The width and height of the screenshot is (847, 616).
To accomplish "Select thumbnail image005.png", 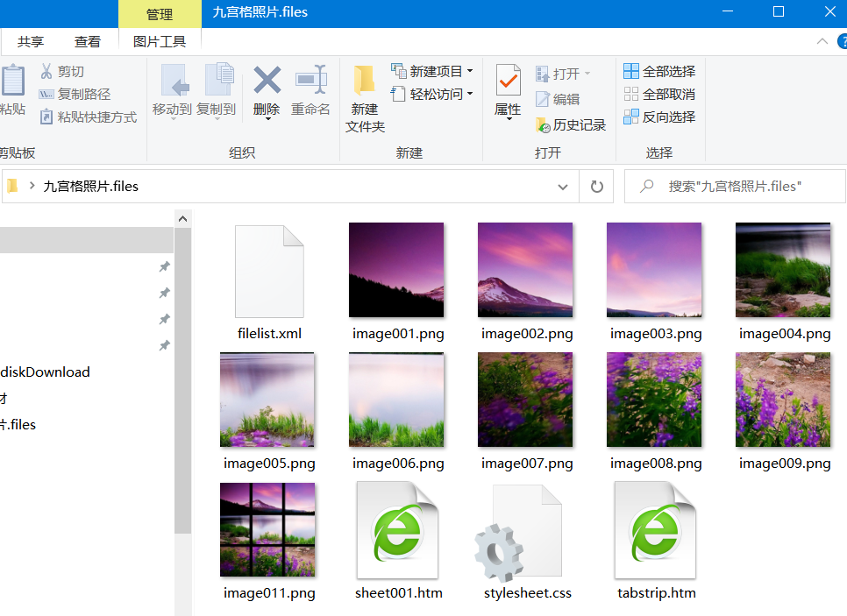I will (267, 400).
